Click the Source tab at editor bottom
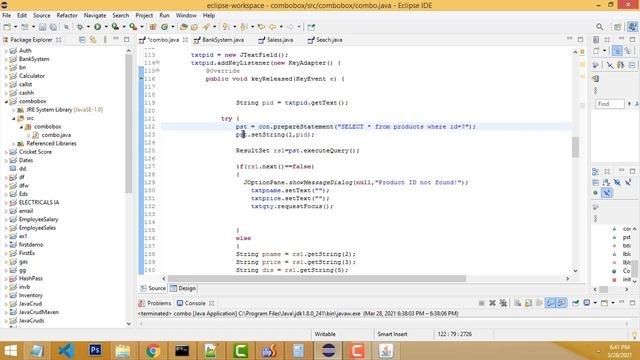The height and width of the screenshot is (360, 640). pyautogui.click(x=153, y=288)
